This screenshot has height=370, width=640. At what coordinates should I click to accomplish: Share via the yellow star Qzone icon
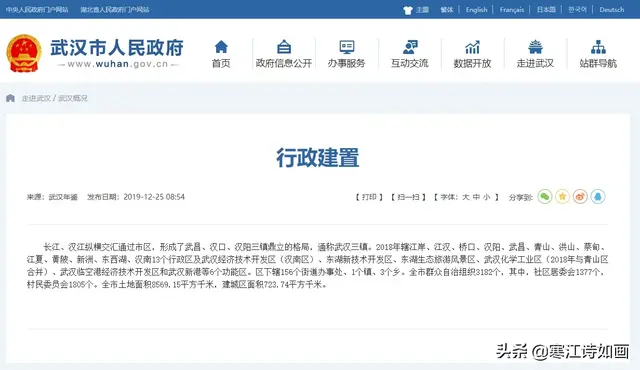tap(562, 197)
